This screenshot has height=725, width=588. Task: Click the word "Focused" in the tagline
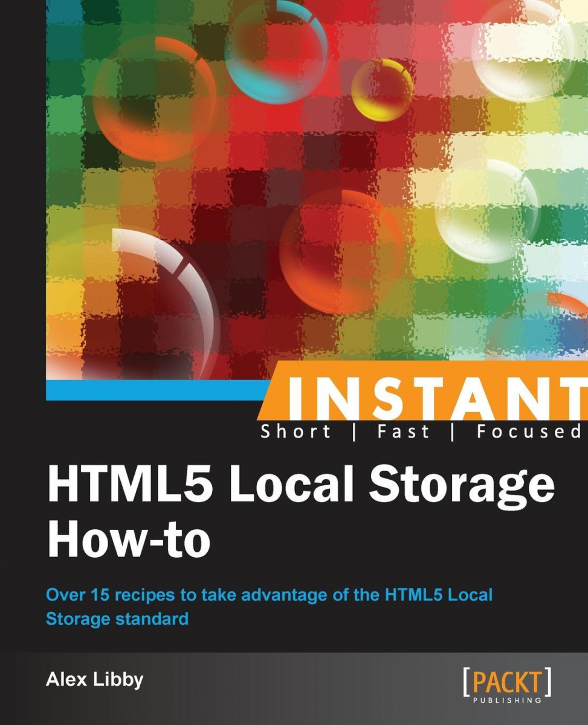(528, 431)
